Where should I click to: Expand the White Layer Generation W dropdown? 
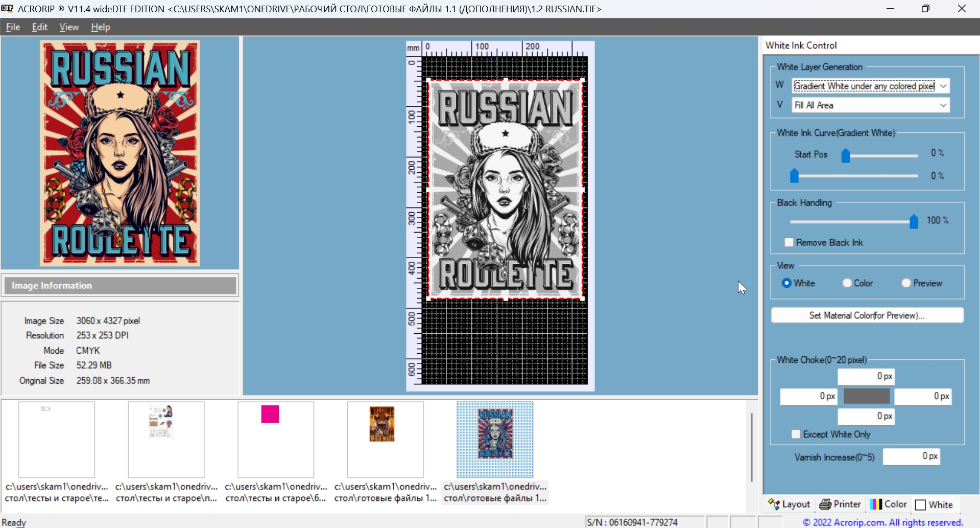click(x=944, y=86)
